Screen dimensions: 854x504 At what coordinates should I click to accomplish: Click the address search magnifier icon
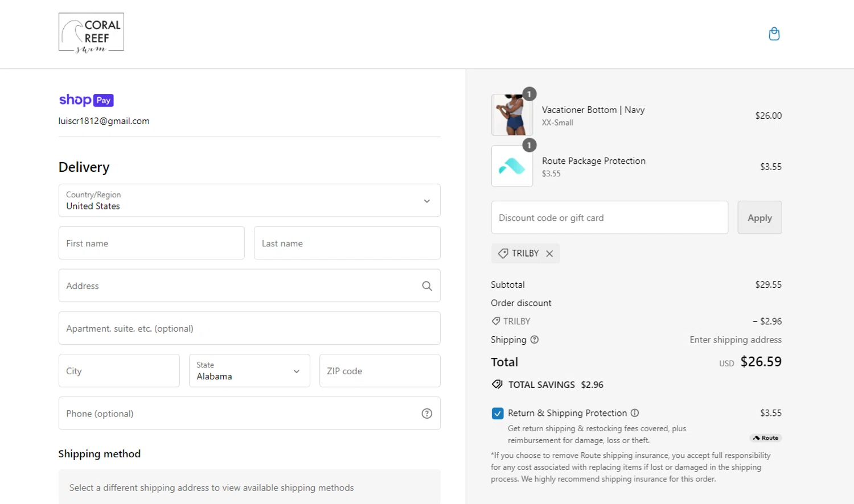coord(427,286)
